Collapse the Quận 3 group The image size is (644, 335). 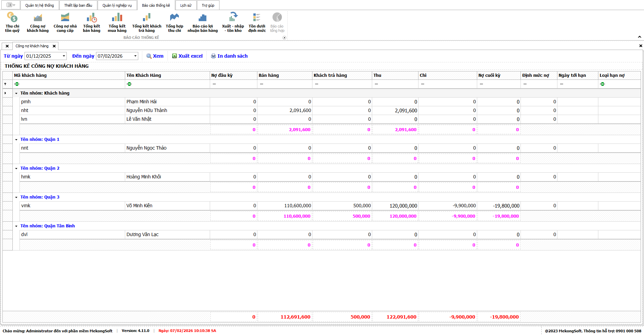[16, 197]
